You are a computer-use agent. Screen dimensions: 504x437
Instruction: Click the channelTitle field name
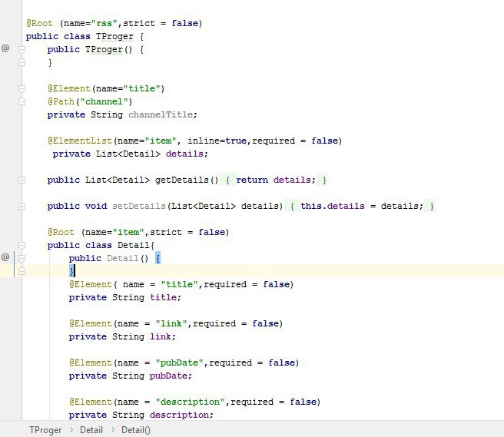pos(162,114)
